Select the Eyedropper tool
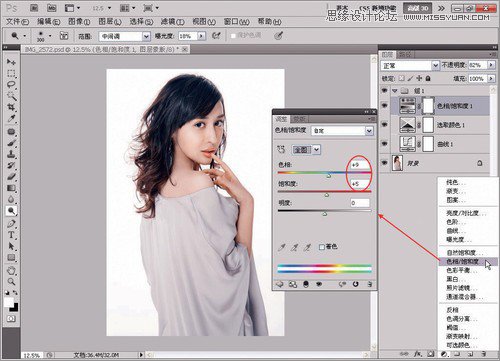 click(x=11, y=119)
